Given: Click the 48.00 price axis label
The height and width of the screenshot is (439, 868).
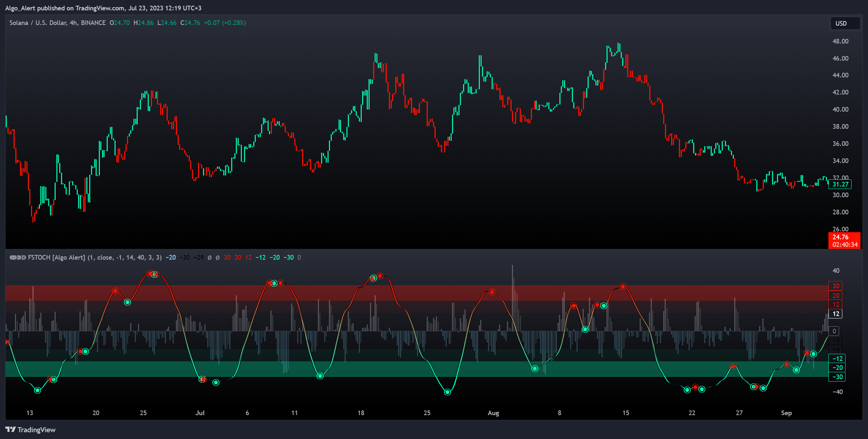Looking at the screenshot, I should point(841,41).
